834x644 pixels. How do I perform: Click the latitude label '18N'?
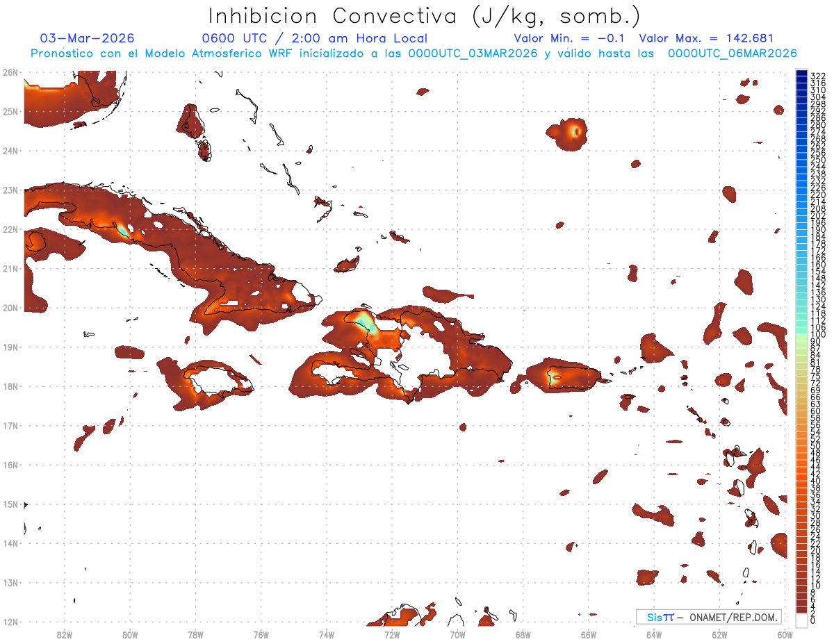pos(10,386)
